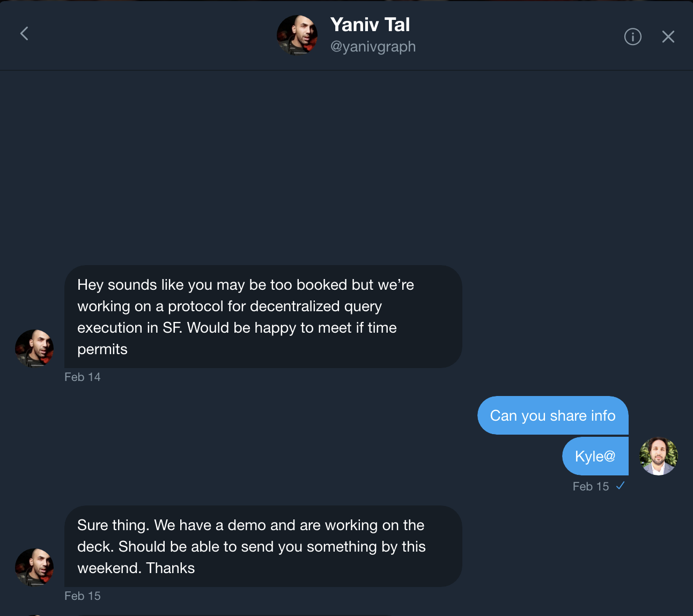Image resolution: width=693 pixels, height=616 pixels.
Task: Select Yaniv's avatar beside the Sure thing message
Action: (x=34, y=567)
